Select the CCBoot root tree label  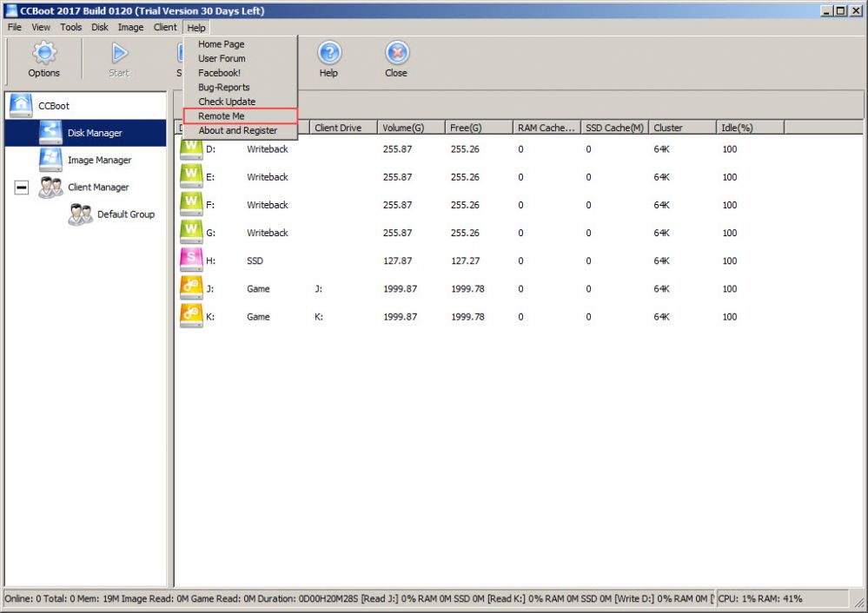click(54, 106)
